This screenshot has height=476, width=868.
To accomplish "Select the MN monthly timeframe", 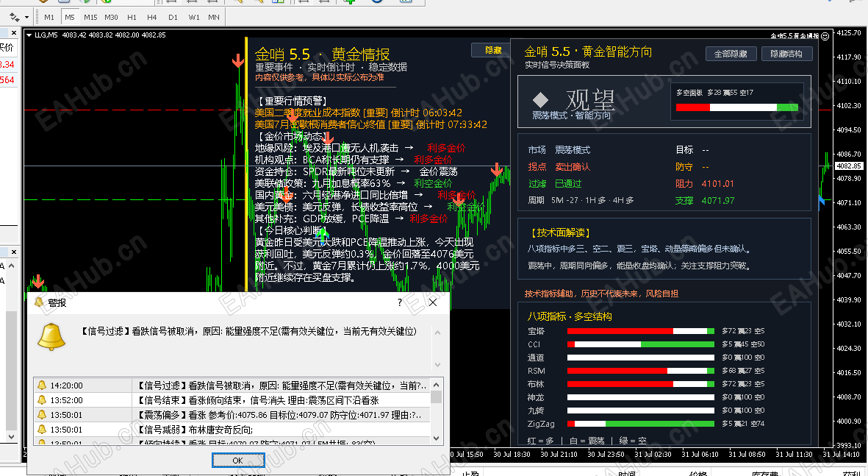I will pyautogui.click(x=214, y=17).
